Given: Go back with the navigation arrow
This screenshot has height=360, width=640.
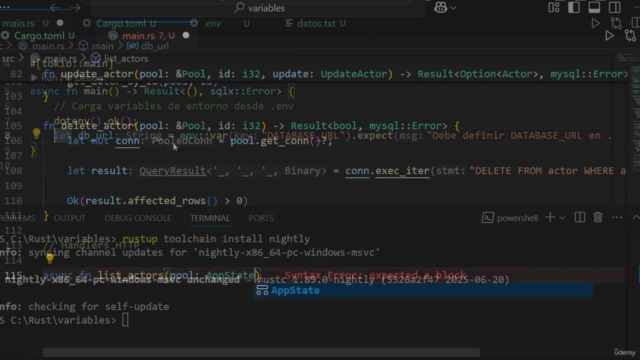Looking at the screenshot, I should (x=55, y=8).
